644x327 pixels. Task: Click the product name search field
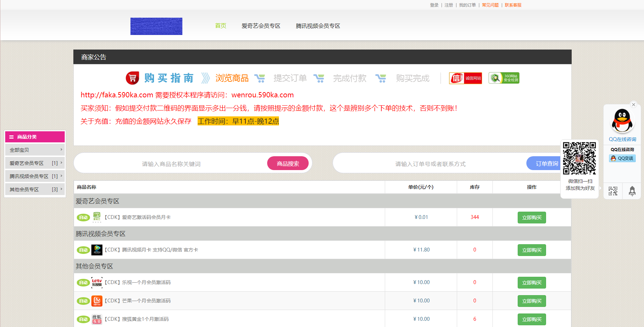coord(171,164)
